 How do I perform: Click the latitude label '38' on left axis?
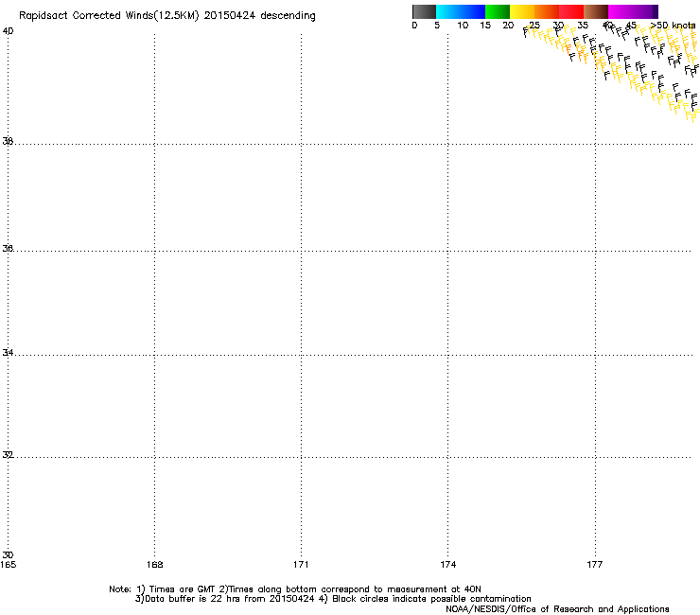8,141
